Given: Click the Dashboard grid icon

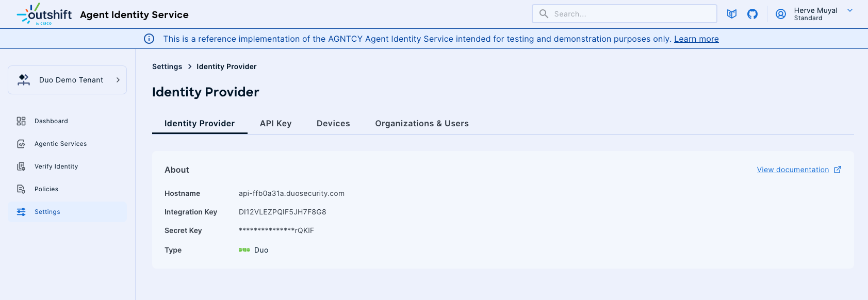Looking at the screenshot, I should pos(21,121).
